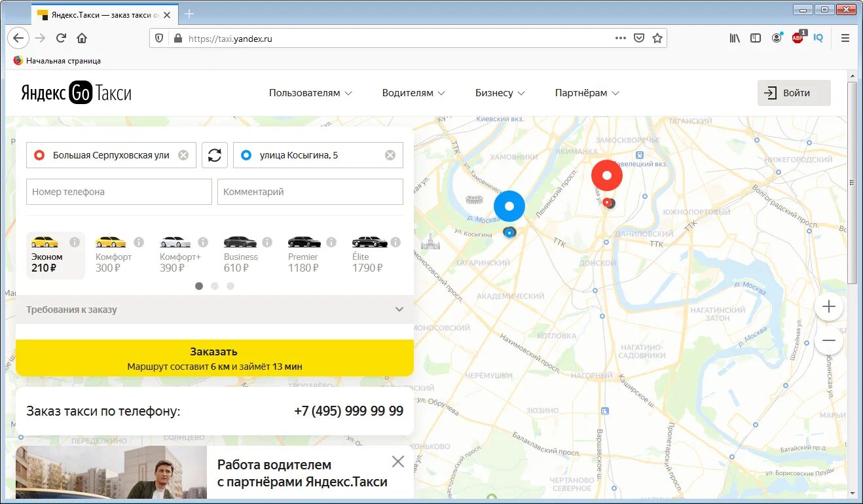Show info for Business tariff

(x=267, y=242)
